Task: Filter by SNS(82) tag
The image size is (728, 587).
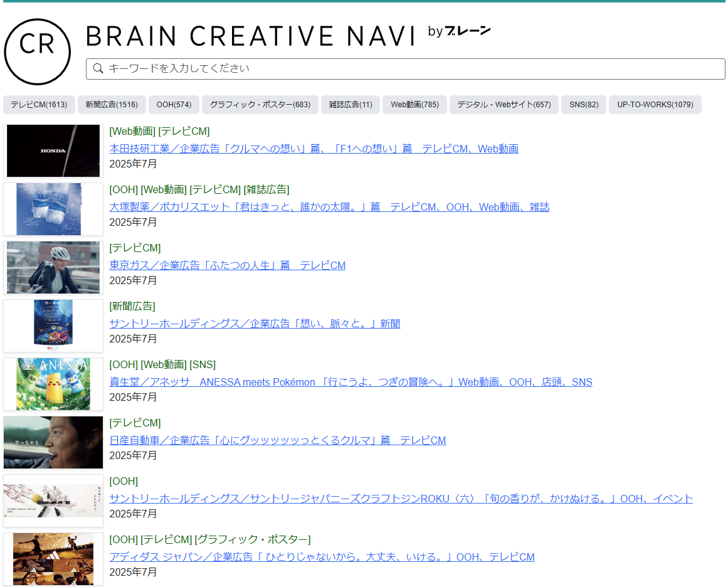Action: pyautogui.click(x=584, y=105)
